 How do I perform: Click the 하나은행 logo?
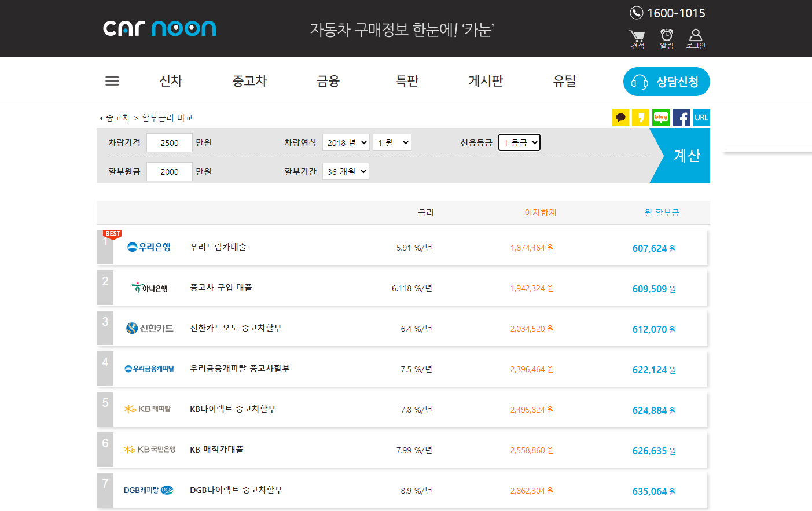click(x=149, y=288)
